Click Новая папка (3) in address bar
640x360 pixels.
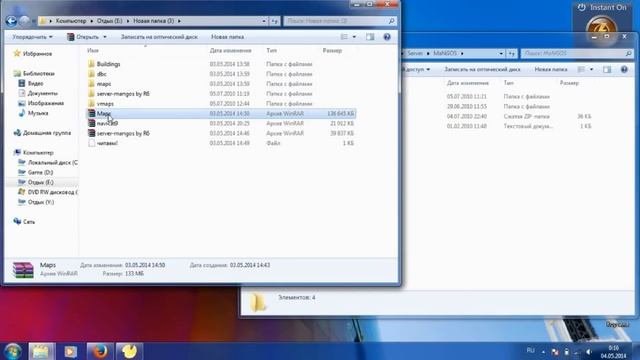tap(153, 21)
